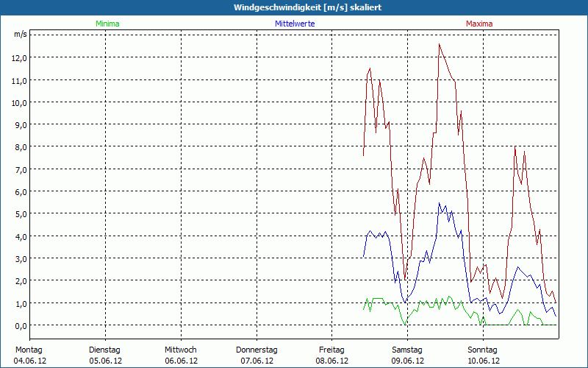Click the 'Dienstag' day label
Image resolution: width=588 pixels, height=368 pixels.
[x=104, y=350]
